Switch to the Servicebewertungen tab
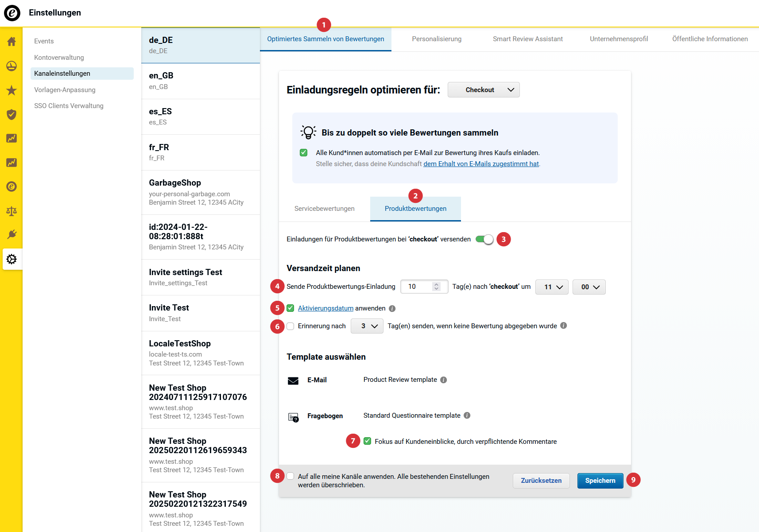 (x=324, y=209)
